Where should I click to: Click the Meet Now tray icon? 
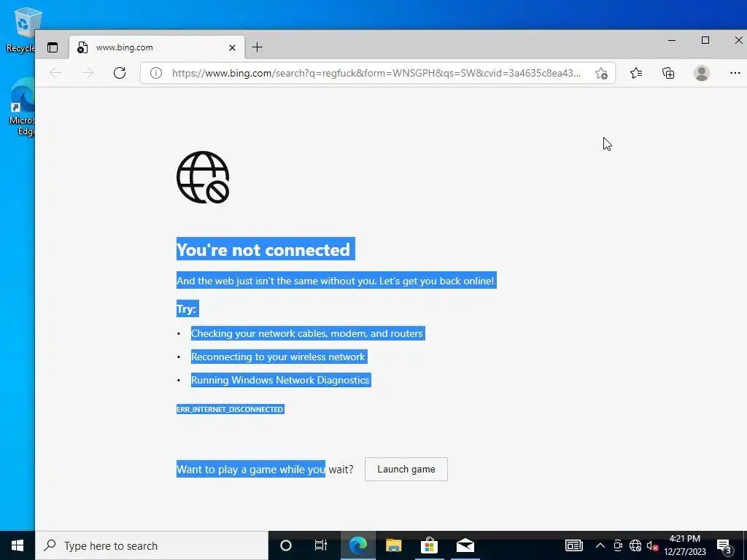click(x=618, y=545)
